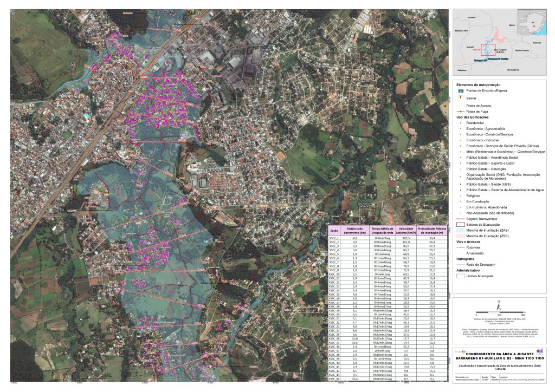Click the Sirene legend symbol

461,97
